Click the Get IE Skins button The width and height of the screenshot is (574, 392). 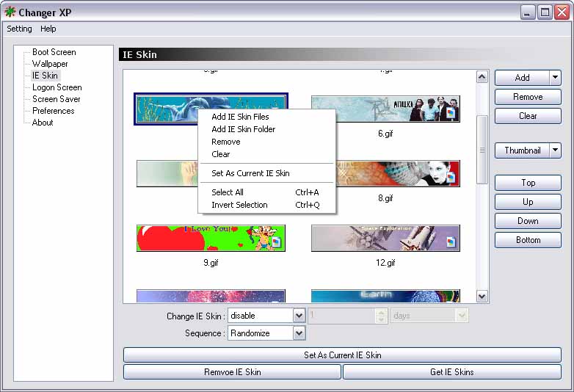[451, 372]
